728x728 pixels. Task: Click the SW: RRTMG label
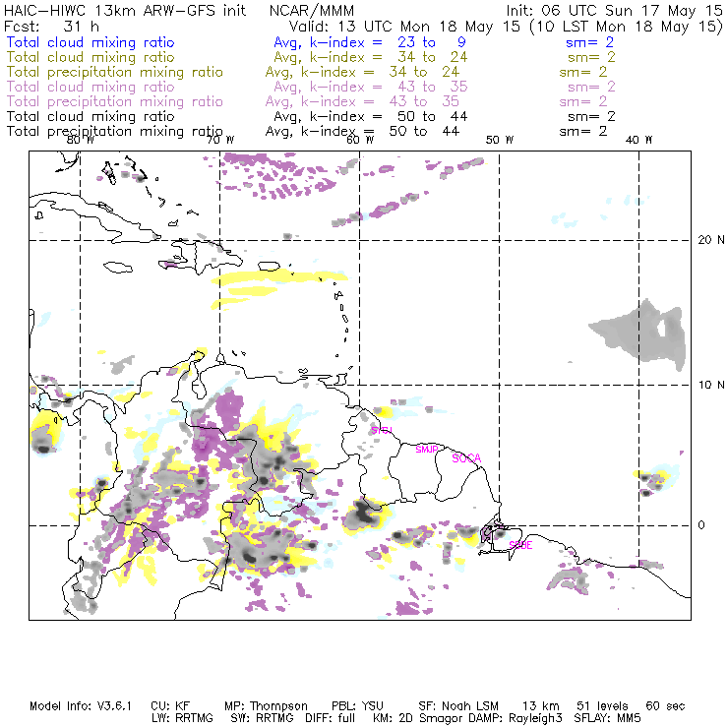tap(262, 718)
